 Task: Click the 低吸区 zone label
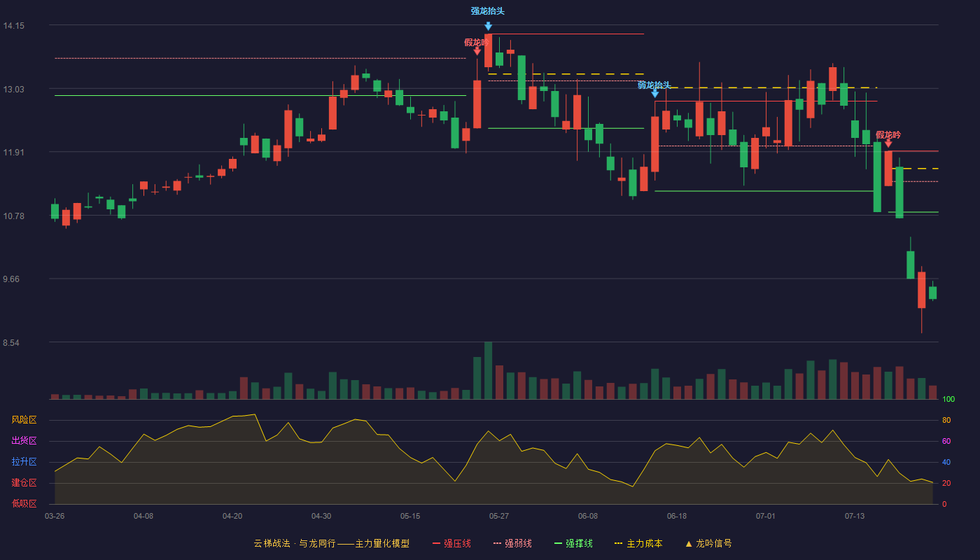24,503
